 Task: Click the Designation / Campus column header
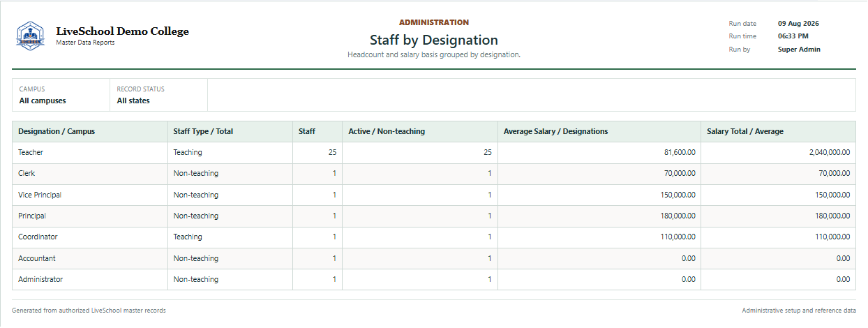[90, 131]
